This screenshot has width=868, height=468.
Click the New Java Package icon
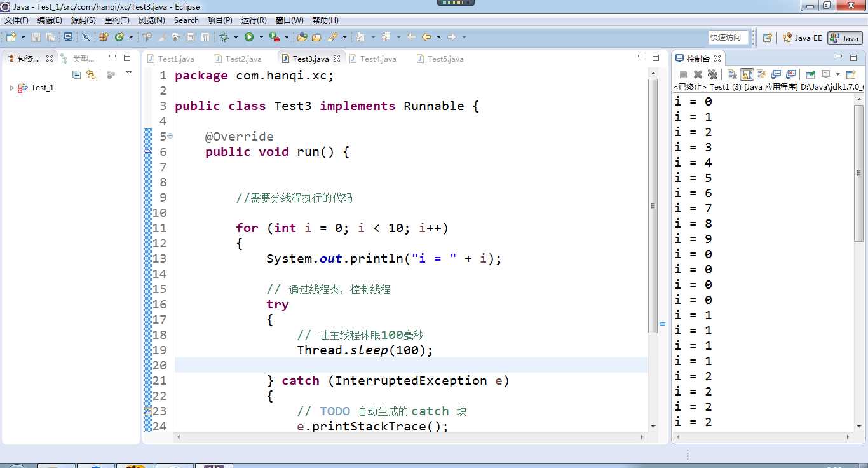[x=104, y=38]
